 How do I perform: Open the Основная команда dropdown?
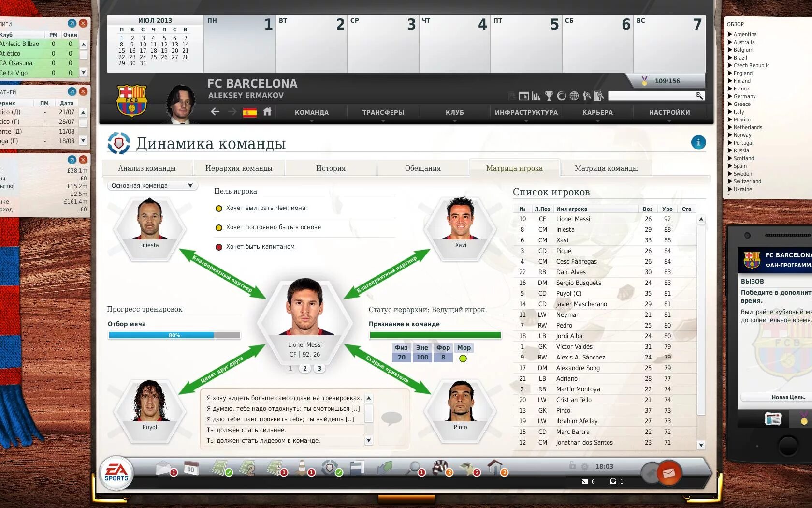(x=152, y=185)
